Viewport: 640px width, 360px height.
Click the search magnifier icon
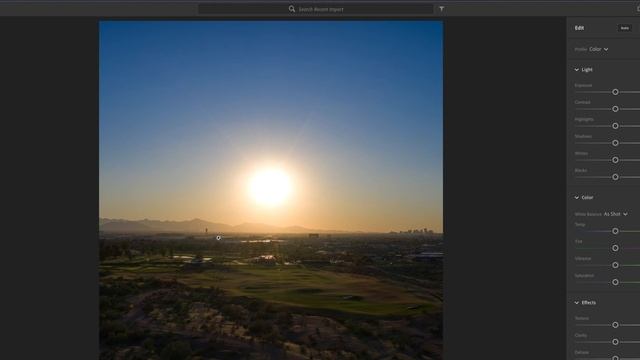click(291, 9)
